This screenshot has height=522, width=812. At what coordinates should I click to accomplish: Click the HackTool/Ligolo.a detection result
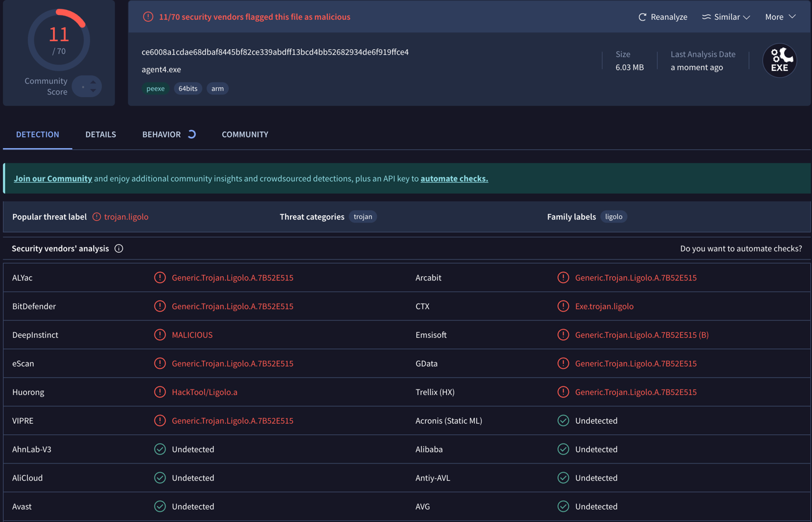(x=205, y=392)
